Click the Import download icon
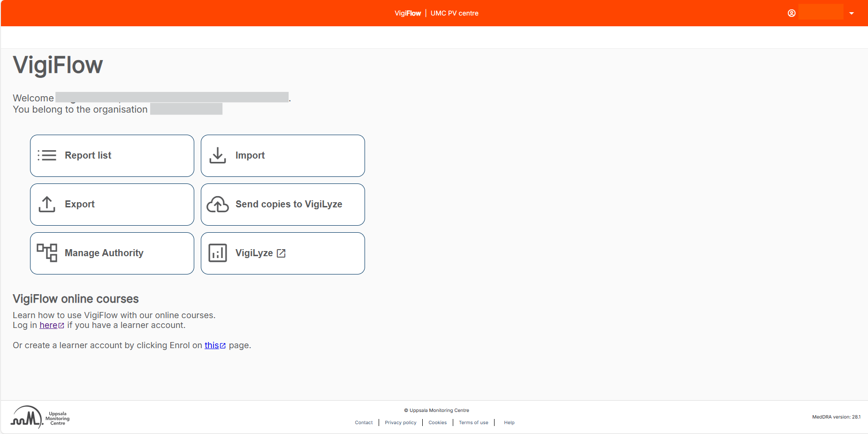 218,155
